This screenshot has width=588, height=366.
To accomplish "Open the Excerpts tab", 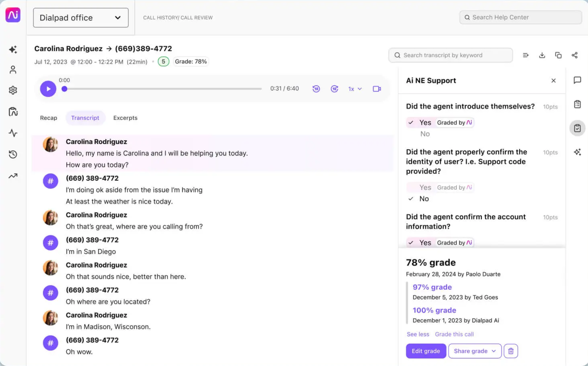I will click(x=125, y=118).
